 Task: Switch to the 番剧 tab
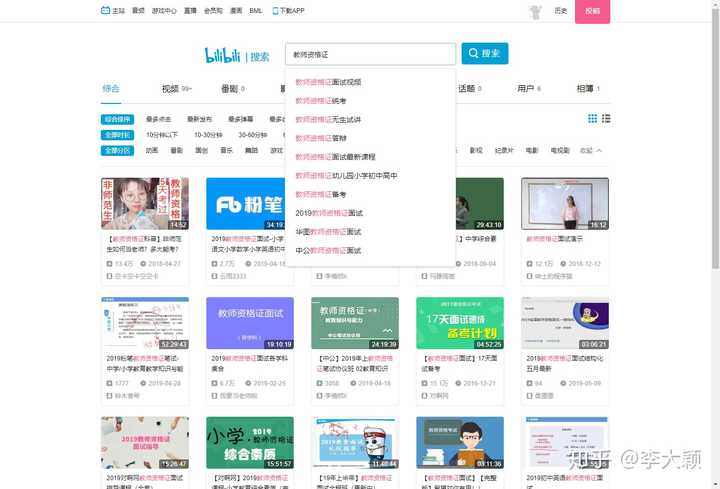[233, 89]
